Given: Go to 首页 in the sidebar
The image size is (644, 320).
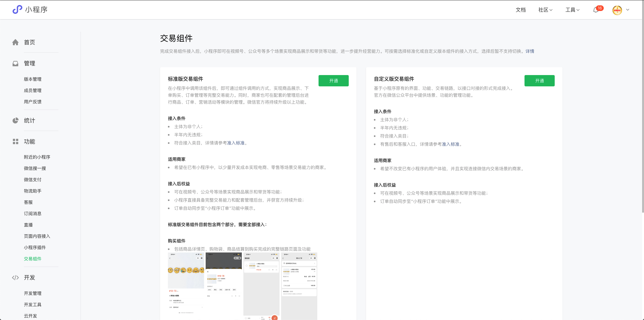Looking at the screenshot, I should point(30,42).
